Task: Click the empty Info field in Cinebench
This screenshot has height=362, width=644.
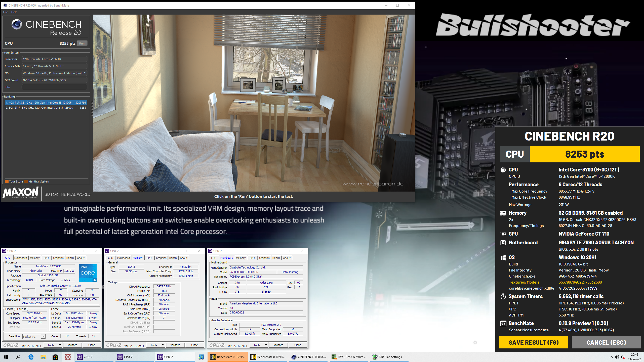Action: pyautogui.click(x=54, y=87)
